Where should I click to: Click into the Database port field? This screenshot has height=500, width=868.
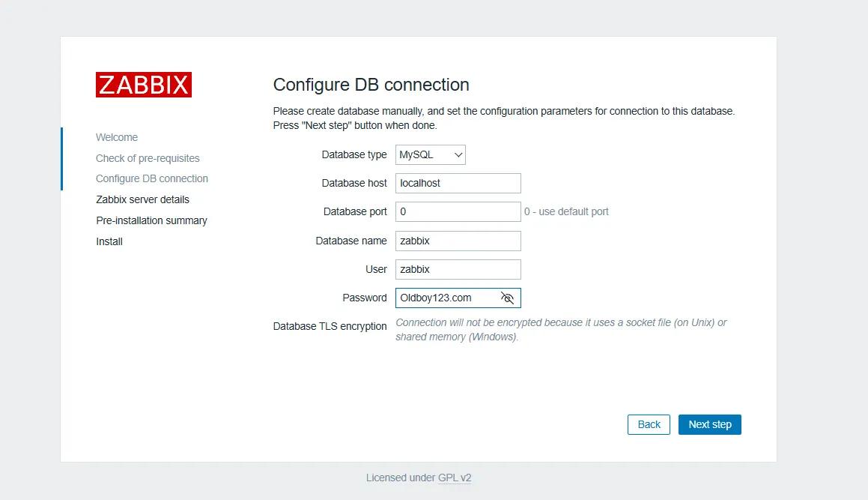click(x=458, y=211)
